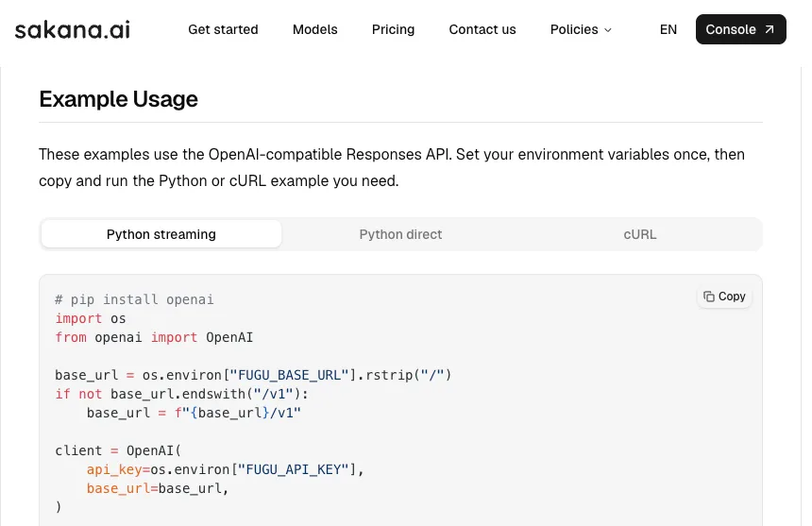Image resolution: width=812 pixels, height=526 pixels.
Task: Launch the Console button
Action: tap(740, 29)
